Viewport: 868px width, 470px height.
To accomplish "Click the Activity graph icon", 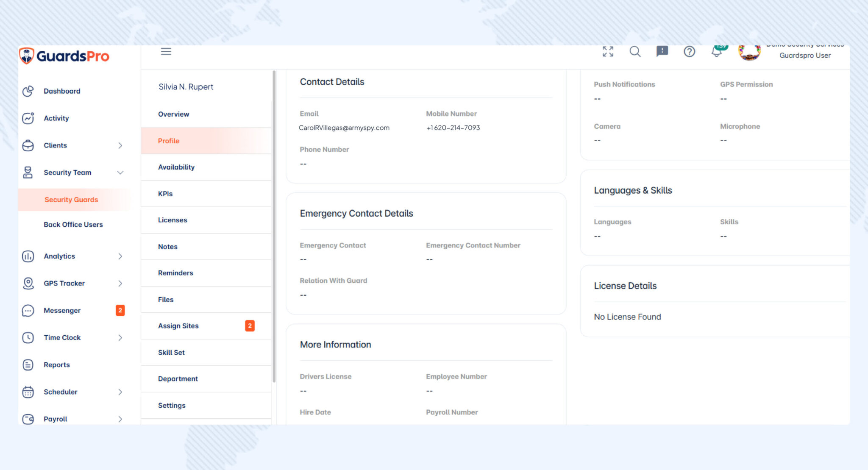I will 28,118.
